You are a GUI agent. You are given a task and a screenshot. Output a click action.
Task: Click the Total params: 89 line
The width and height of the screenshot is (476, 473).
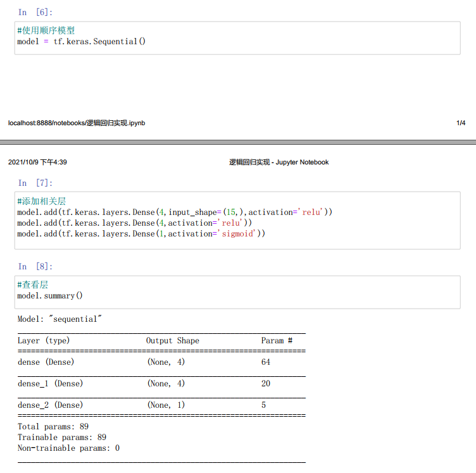(53, 427)
